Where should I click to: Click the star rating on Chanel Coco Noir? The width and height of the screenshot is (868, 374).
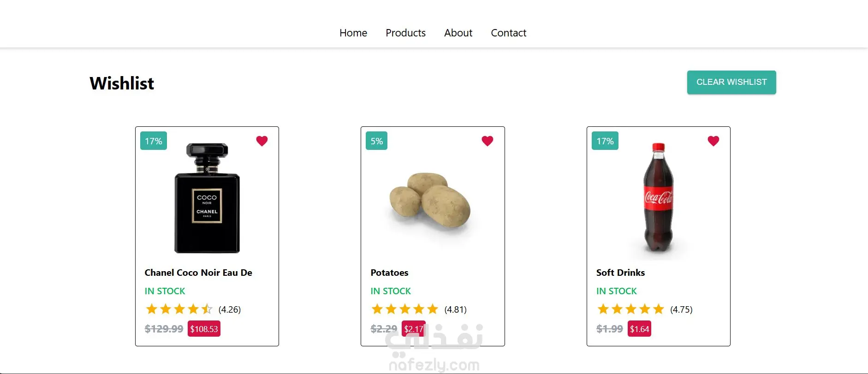click(179, 309)
